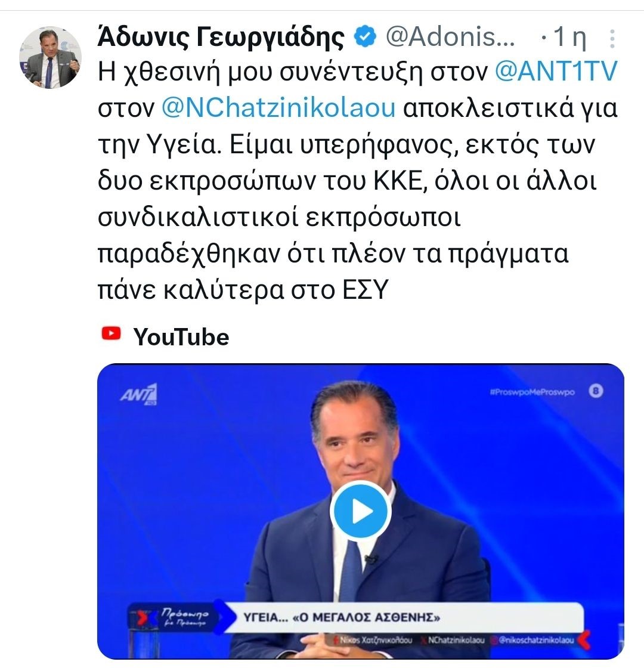
Task: Open the @NChatzinikolaou mention link
Action: pyautogui.click(x=278, y=108)
